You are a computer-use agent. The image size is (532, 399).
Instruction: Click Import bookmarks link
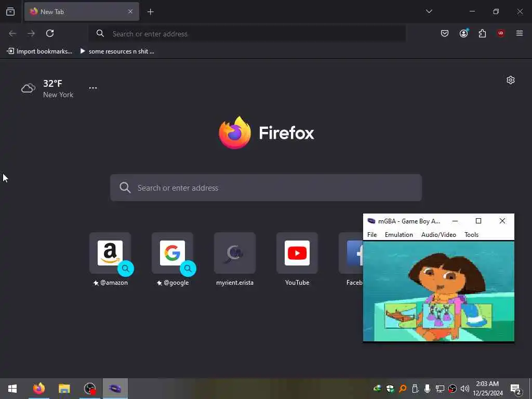(39, 51)
